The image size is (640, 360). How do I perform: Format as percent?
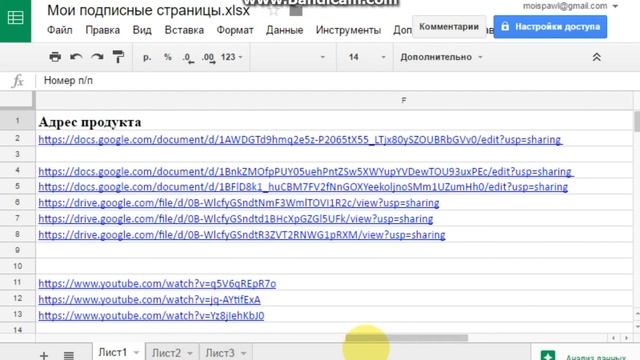tap(168, 57)
